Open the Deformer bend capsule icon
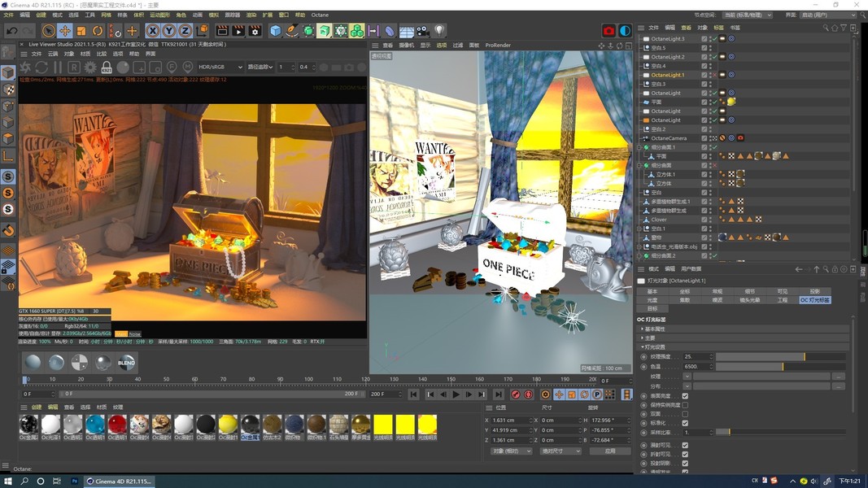868x488 pixels. [390, 31]
